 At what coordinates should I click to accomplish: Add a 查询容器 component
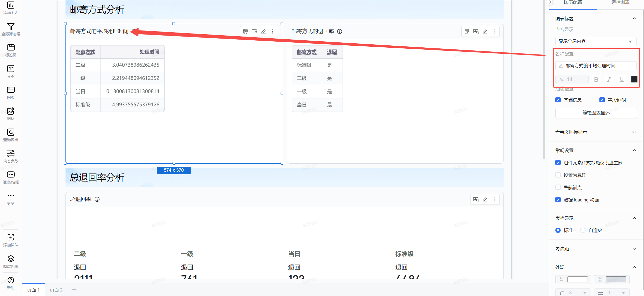[x=11, y=135]
